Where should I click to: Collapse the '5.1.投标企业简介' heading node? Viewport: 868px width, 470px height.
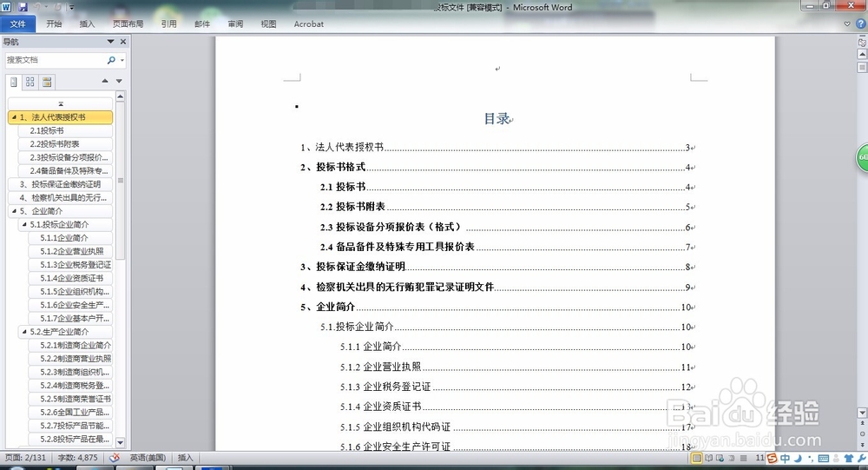click(x=23, y=224)
